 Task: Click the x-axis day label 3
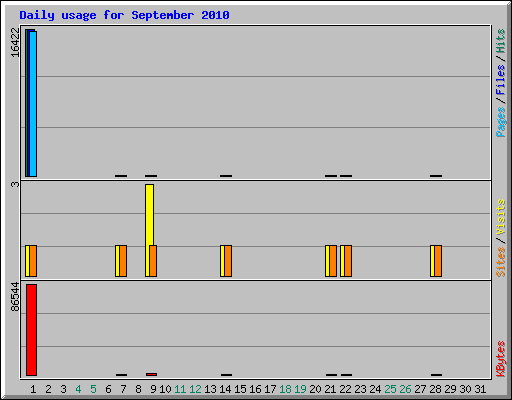(63, 389)
